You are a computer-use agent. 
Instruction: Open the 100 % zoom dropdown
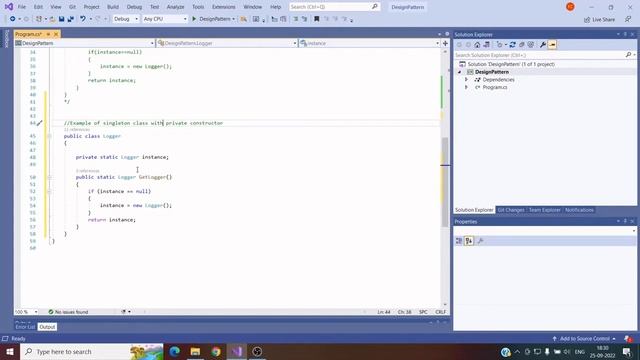coord(26,312)
